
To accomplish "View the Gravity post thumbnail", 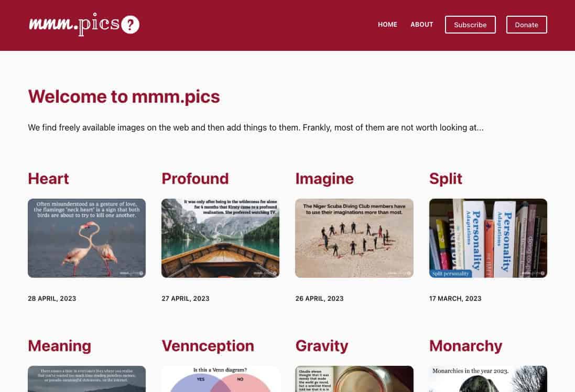I will (x=354, y=379).
